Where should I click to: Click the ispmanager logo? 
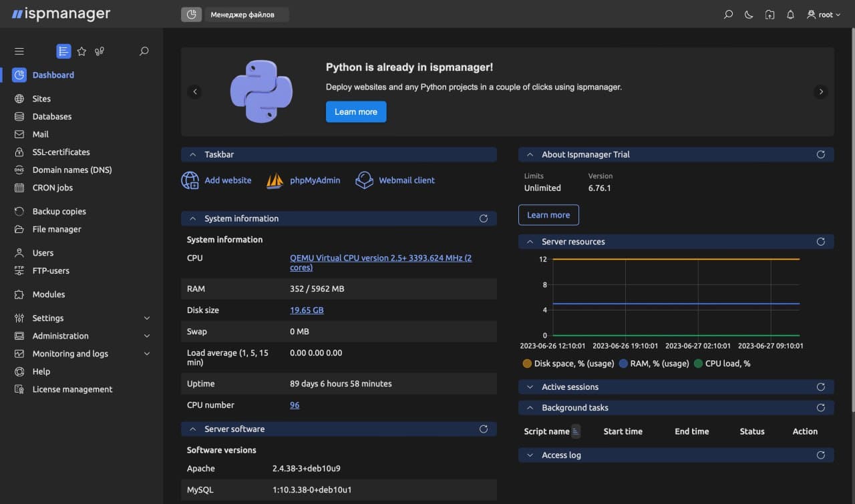pyautogui.click(x=61, y=14)
